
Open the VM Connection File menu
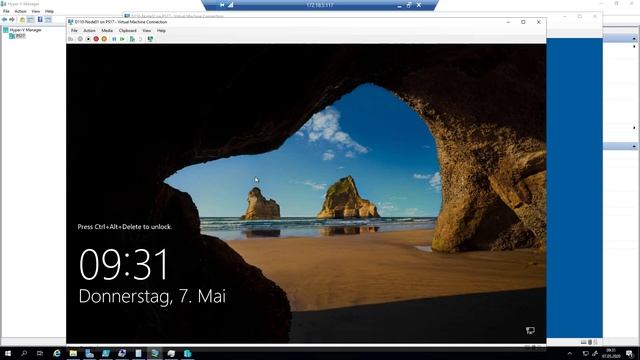74,31
